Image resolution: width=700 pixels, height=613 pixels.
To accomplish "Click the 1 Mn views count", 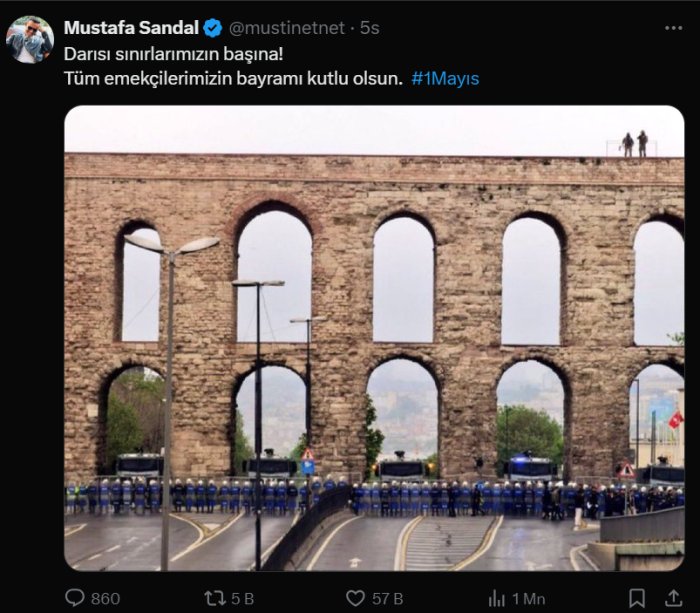I will coord(528,598).
